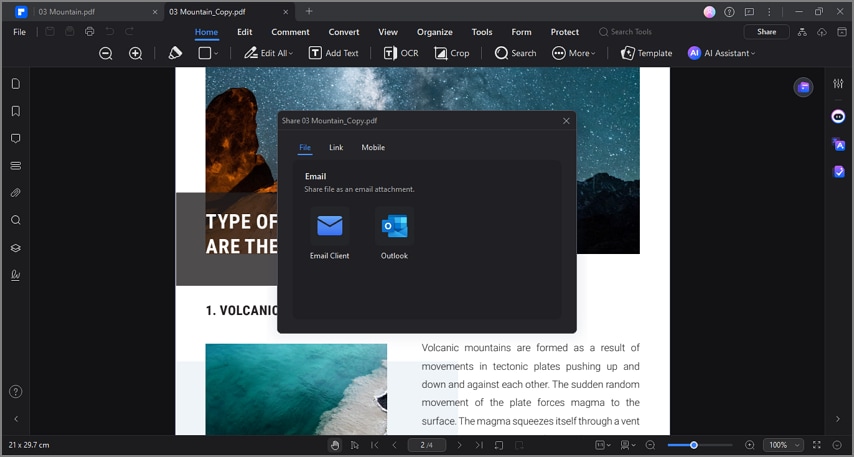Expand the right sidebar arrow
Viewport: 854px width, 457px height.
pyautogui.click(x=838, y=419)
